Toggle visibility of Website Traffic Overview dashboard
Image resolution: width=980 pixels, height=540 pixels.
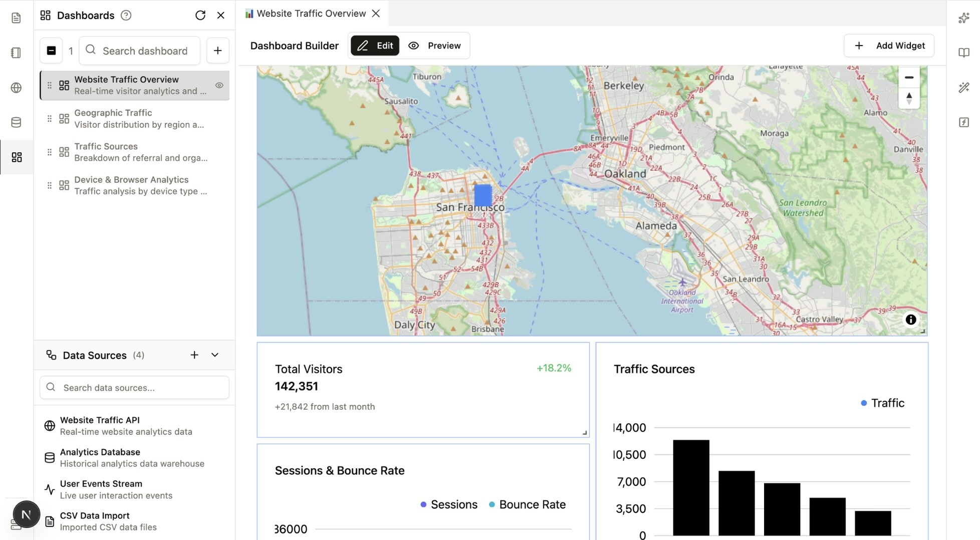[219, 85]
